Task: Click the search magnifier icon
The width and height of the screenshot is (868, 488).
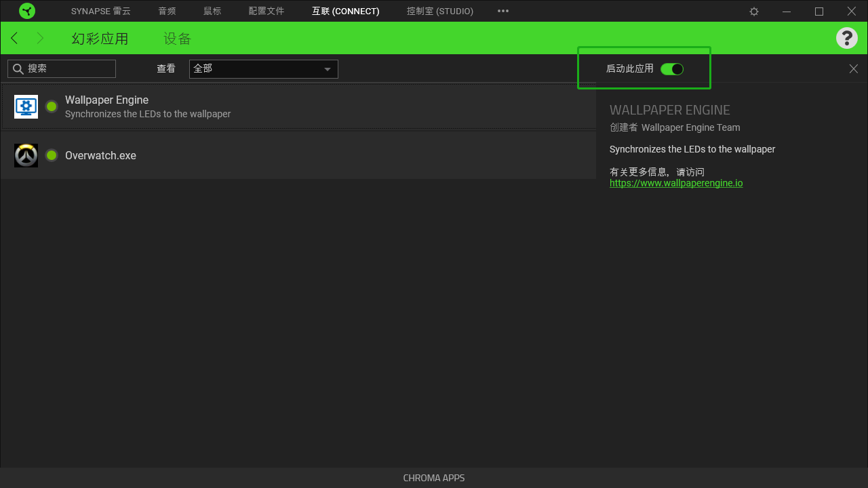Action: click(18, 68)
